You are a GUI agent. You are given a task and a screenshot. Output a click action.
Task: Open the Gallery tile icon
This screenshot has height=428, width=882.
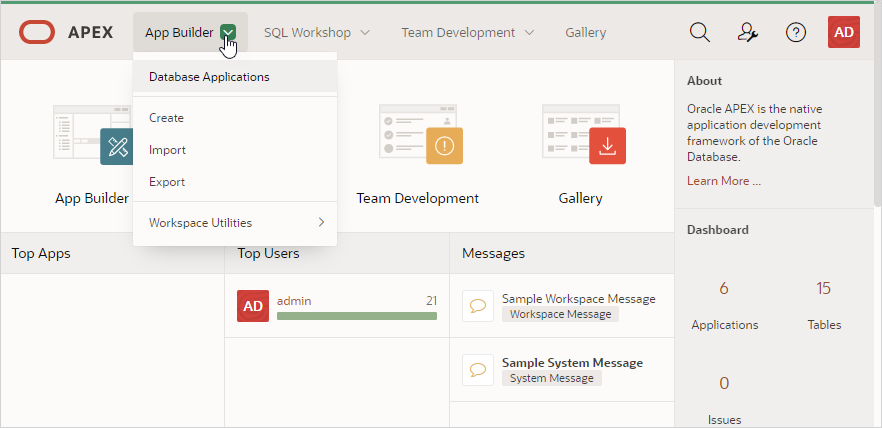pos(584,134)
